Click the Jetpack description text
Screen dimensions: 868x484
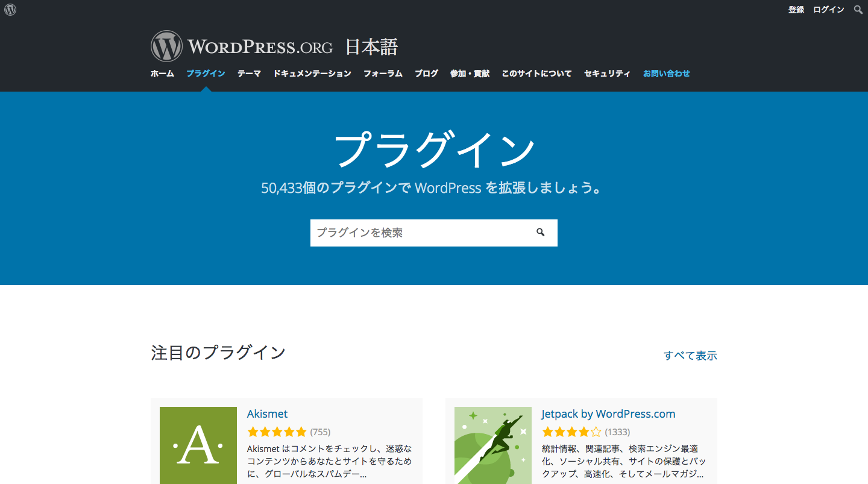[623, 461]
